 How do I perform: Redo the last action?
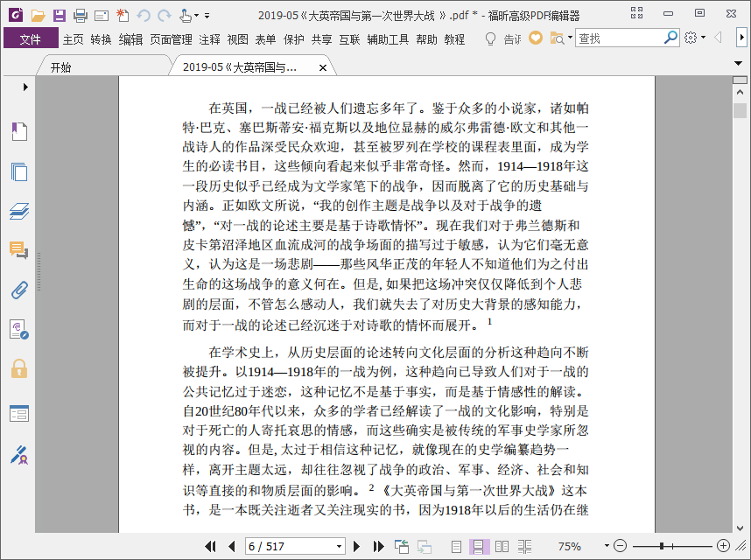click(165, 16)
